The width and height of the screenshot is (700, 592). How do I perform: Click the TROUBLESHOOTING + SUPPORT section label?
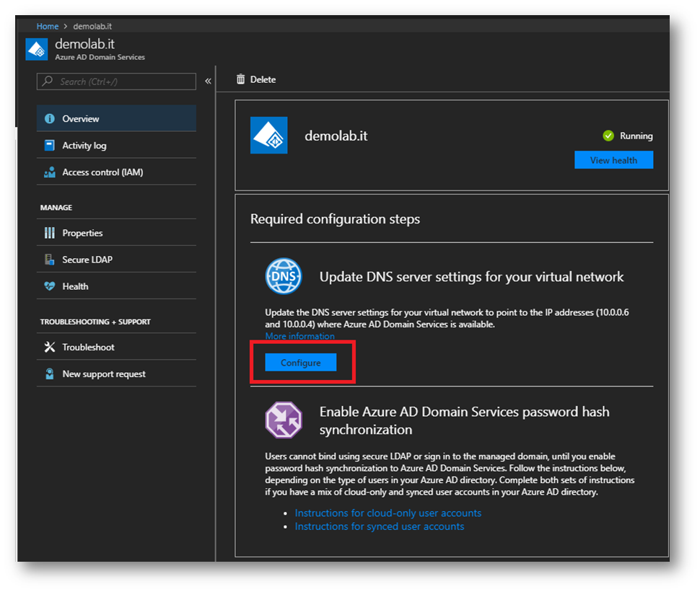[x=95, y=322]
